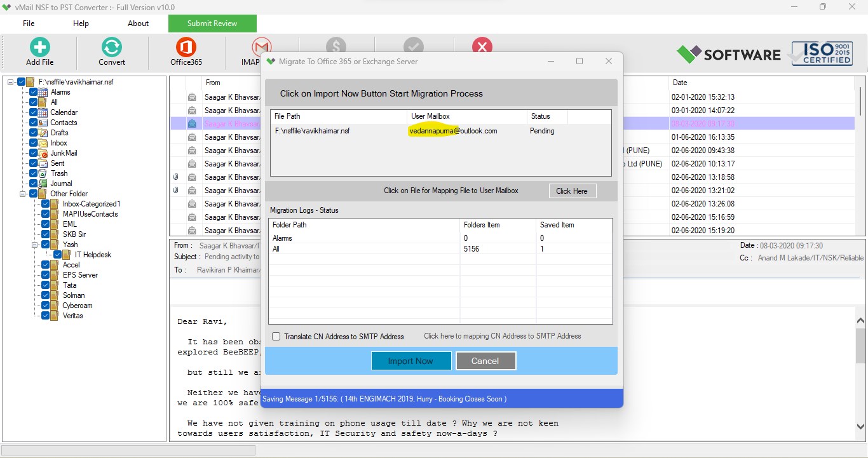This screenshot has height=458, width=868.
Task: Uncheck the Veritas folder checkbox
Action: [x=45, y=316]
